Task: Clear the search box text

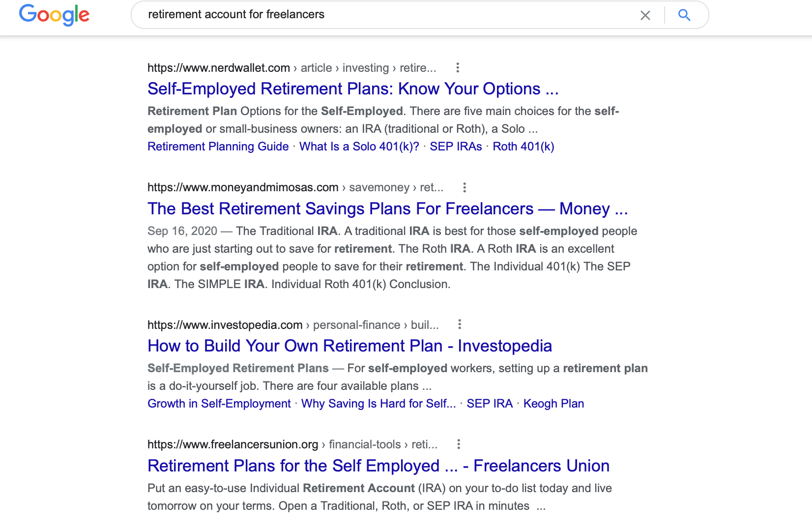Action: click(x=645, y=15)
